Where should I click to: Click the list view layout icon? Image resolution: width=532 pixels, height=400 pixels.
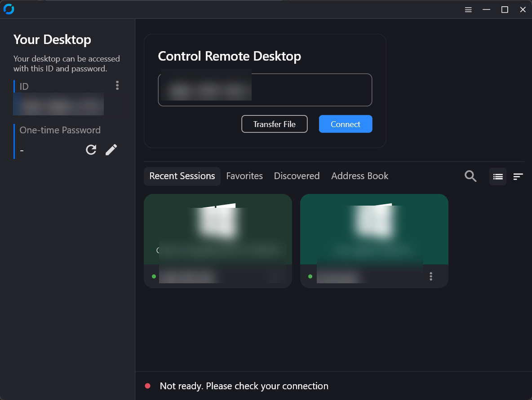(x=497, y=176)
